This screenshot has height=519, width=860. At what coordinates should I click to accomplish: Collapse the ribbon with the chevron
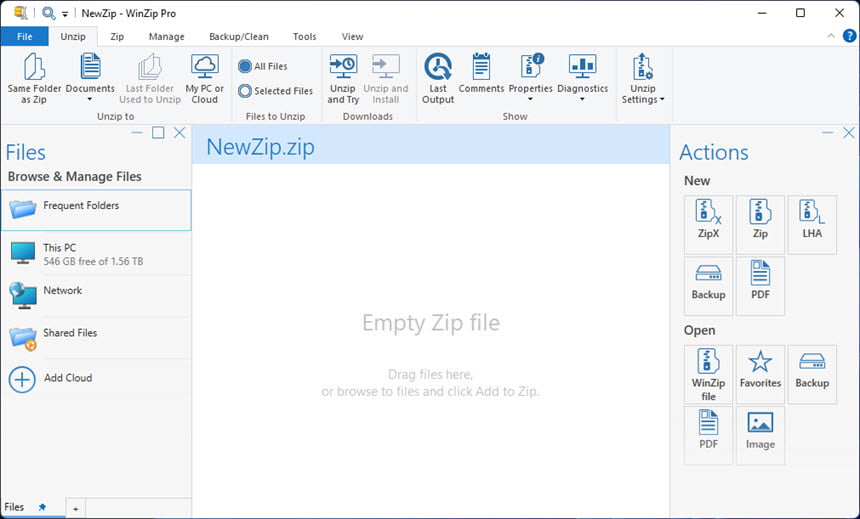pos(831,36)
